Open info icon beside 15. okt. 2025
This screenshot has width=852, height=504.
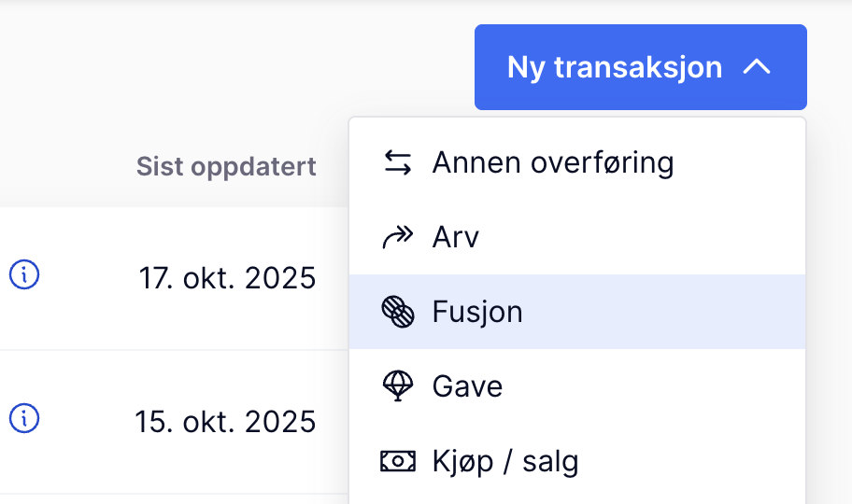pos(24,419)
